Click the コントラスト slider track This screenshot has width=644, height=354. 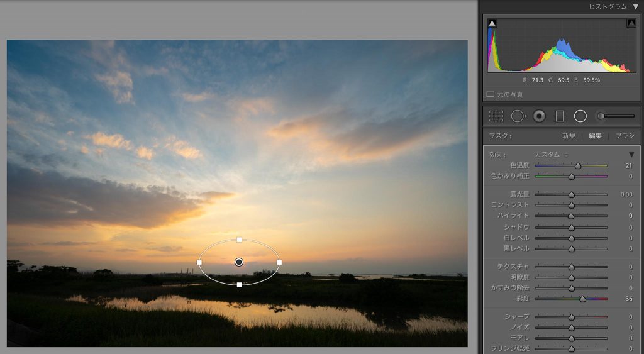571,205
